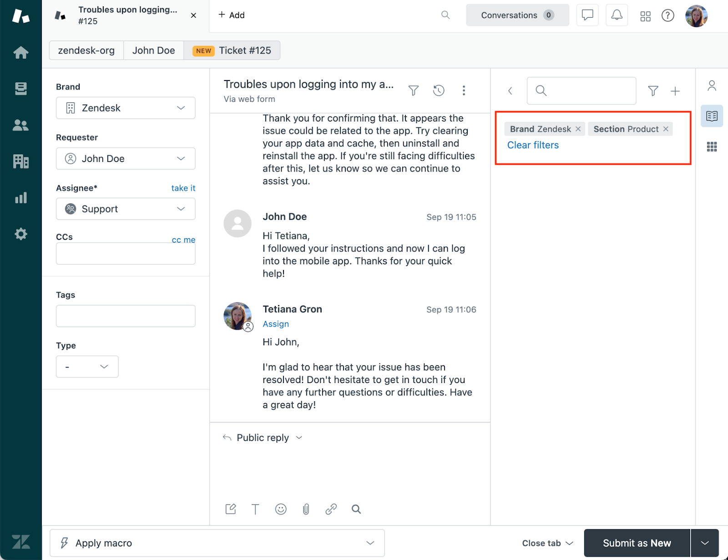Viewport: 728px width, 560px height.
Task: Click the Conversations button
Action: 517,15
